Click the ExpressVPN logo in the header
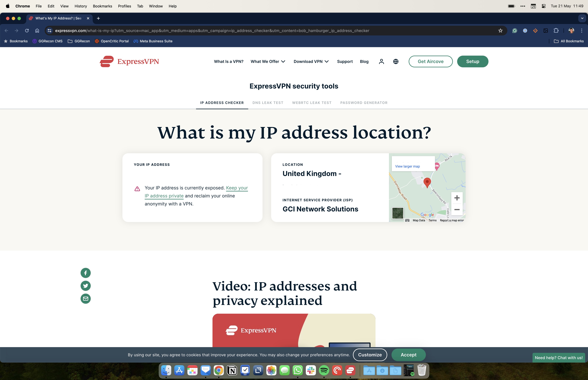Image resolution: width=588 pixels, height=380 pixels. coord(129,61)
